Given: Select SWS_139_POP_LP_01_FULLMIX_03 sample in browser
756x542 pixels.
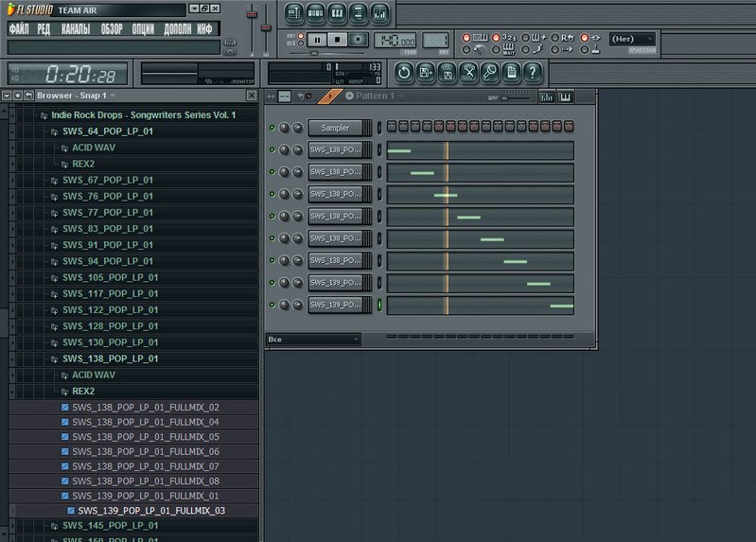Looking at the screenshot, I should (x=151, y=511).
